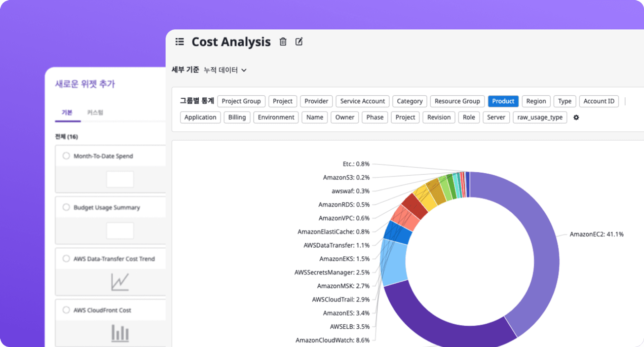Click the 새로운 위젯 추가 heading
Viewport: 644px width, 347px height.
pyautogui.click(x=85, y=84)
